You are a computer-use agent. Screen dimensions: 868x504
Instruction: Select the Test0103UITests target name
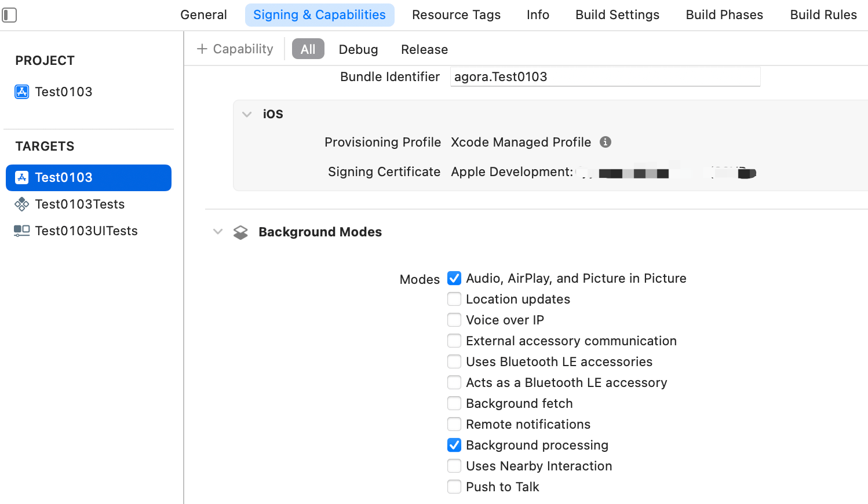(86, 231)
